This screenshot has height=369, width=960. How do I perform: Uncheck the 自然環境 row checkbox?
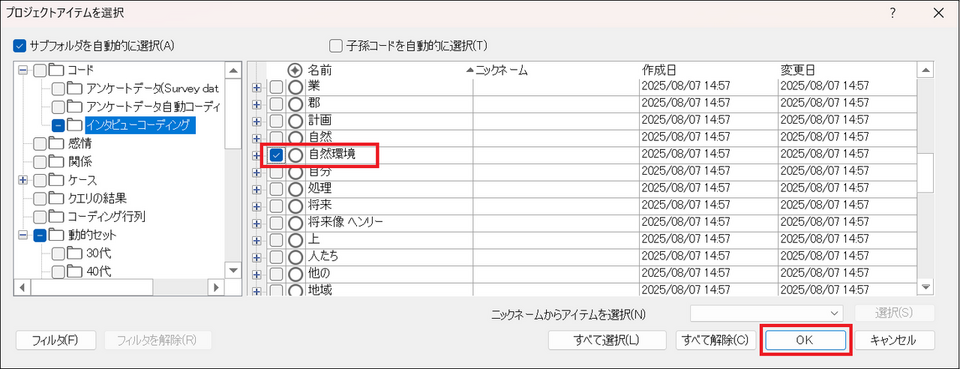coord(277,155)
